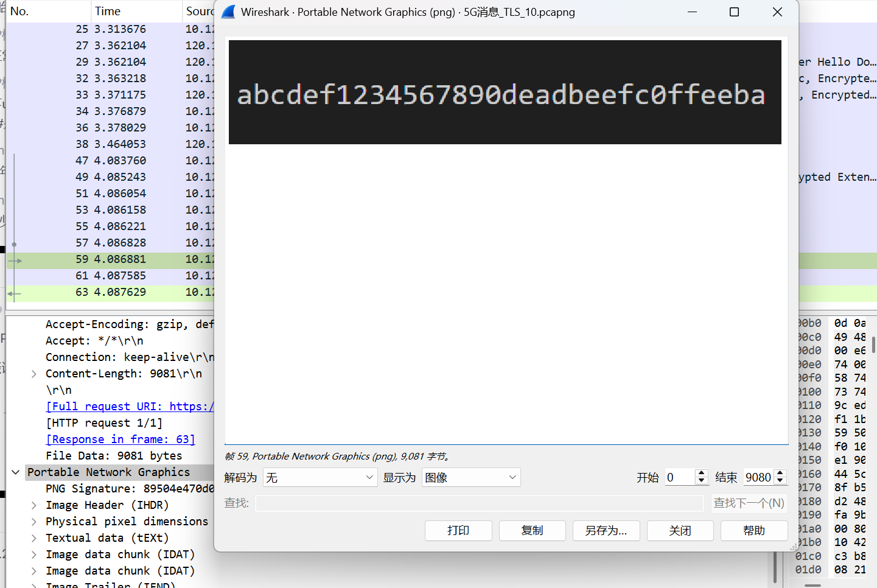
Task: Click the 另存为... save as button
Action: coord(606,531)
